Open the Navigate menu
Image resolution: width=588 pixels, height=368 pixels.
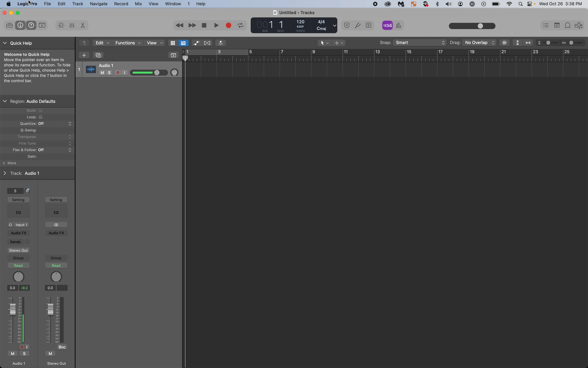tap(98, 4)
